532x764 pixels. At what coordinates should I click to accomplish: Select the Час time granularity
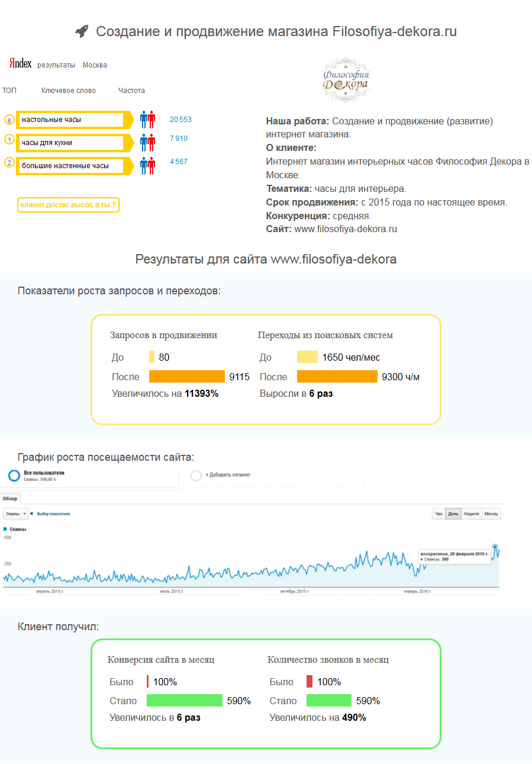439,514
